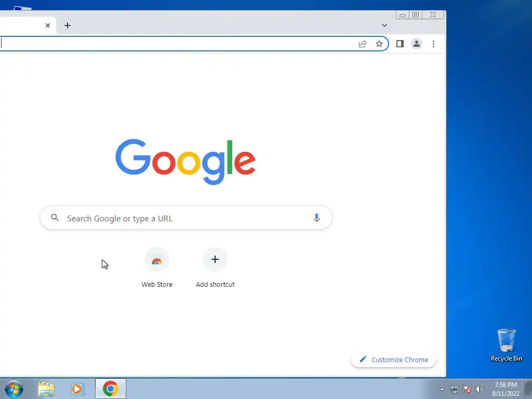
Task: Open the network status tray icon
Action: coord(454,390)
